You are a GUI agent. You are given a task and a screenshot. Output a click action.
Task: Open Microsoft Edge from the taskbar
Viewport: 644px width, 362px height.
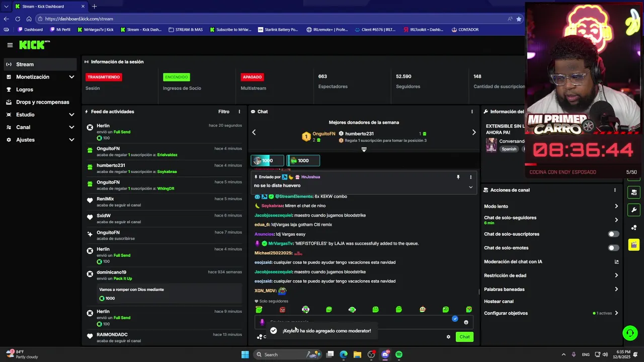344,354
